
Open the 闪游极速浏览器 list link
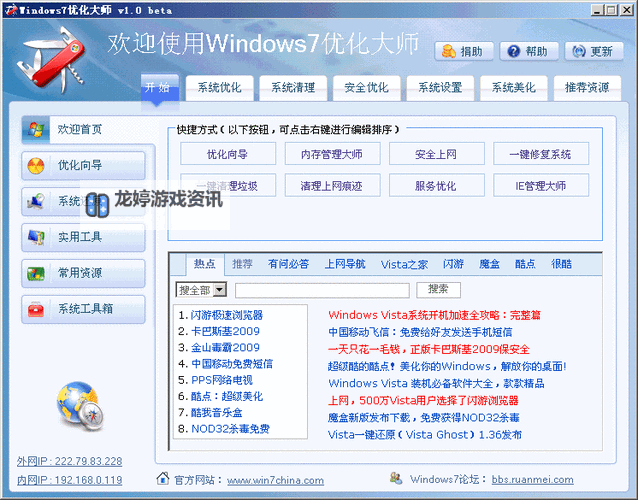pos(227,315)
